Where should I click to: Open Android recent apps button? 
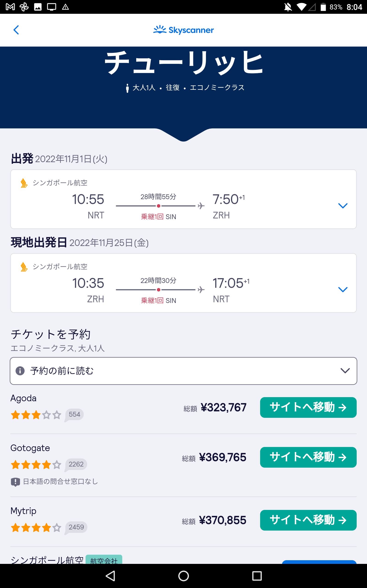pos(257,576)
